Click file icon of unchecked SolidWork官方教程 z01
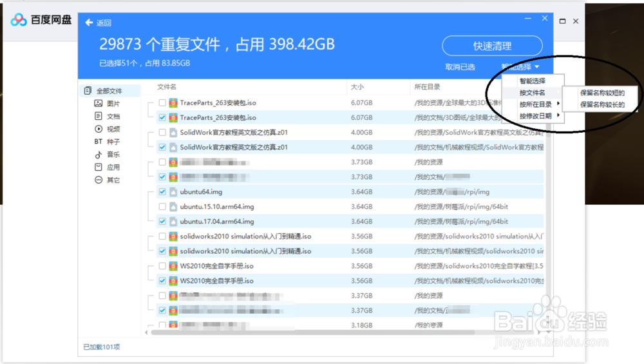 coord(173,132)
